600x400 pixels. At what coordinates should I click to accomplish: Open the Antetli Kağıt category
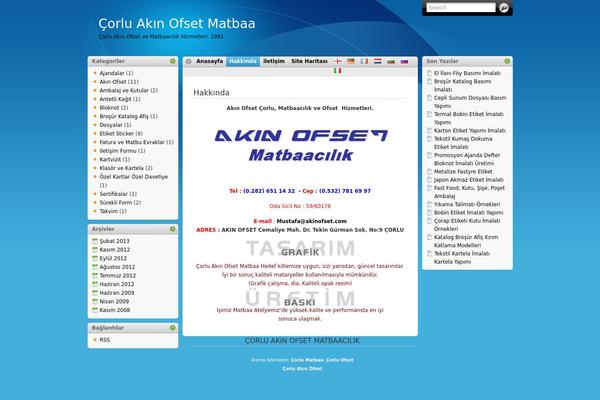tap(116, 99)
